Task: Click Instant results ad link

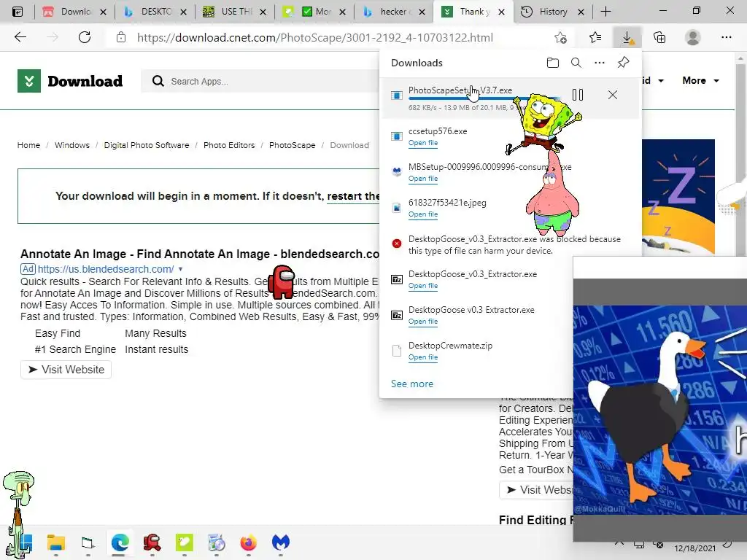Action: (x=157, y=349)
